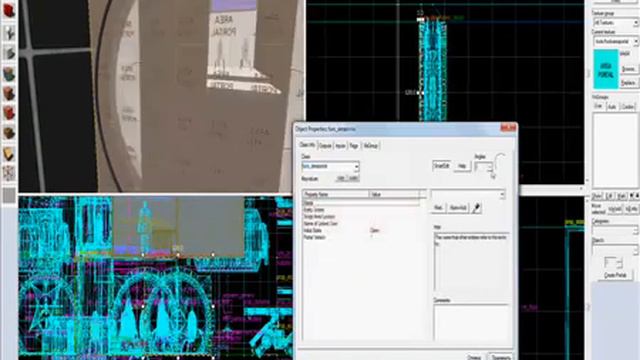Click the Value column header
This screenshot has height=360, width=640.
pyautogui.click(x=395, y=195)
